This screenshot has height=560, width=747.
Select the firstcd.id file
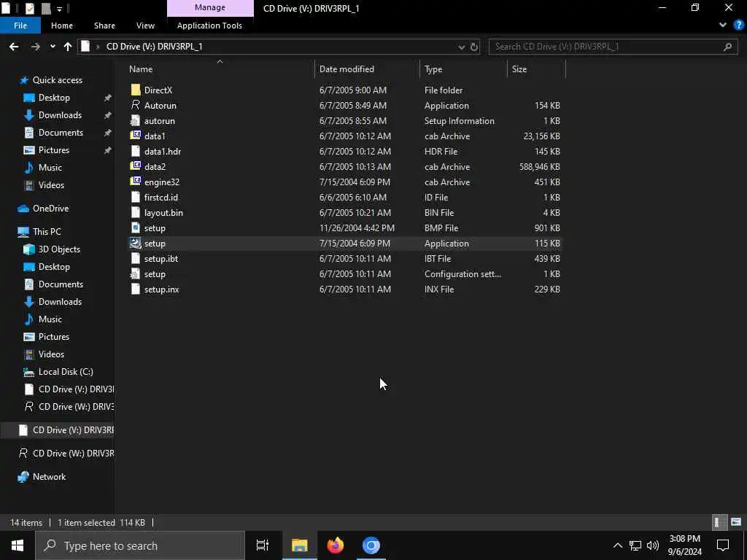point(160,197)
